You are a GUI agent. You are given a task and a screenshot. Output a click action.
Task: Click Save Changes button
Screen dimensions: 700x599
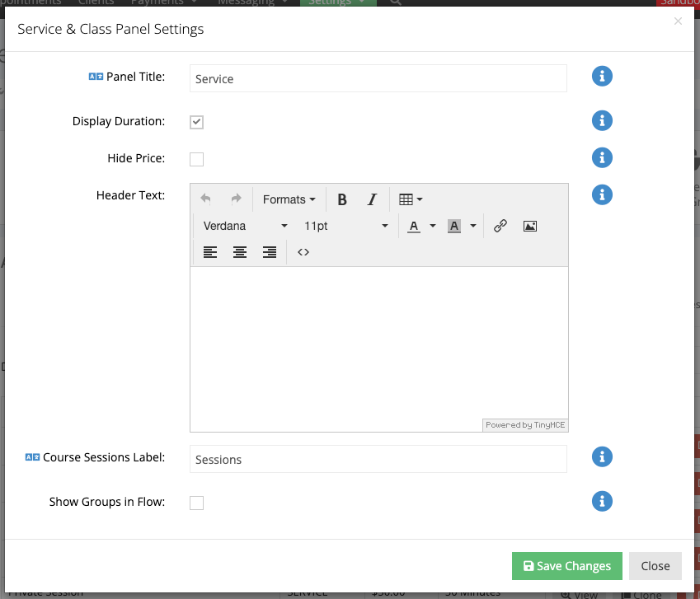[x=567, y=566]
